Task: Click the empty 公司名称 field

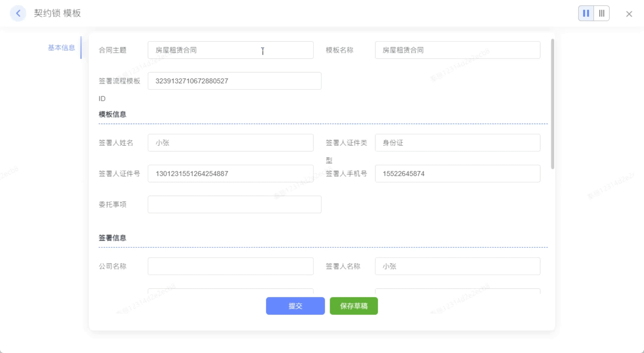Action: pos(230,266)
